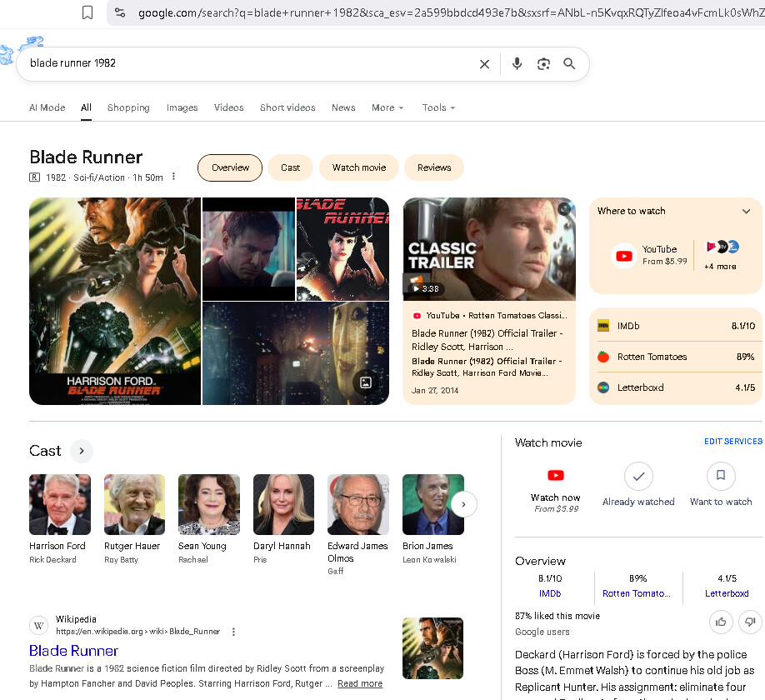The image size is (765, 700).
Task: Click thumbs down to dislike movie
Action: pos(750,622)
